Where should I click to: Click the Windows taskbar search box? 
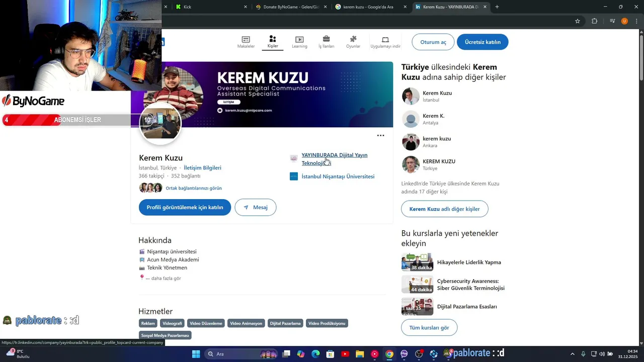click(x=240, y=354)
